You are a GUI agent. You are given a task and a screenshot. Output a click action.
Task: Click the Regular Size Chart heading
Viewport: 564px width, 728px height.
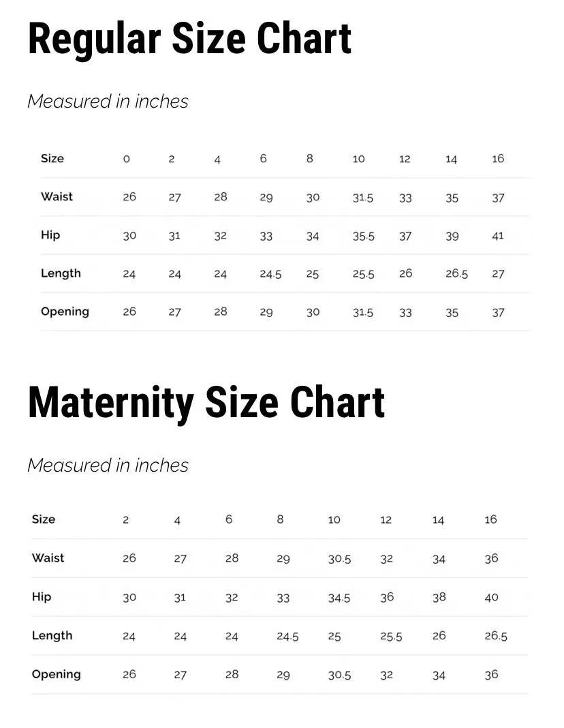[189, 40]
